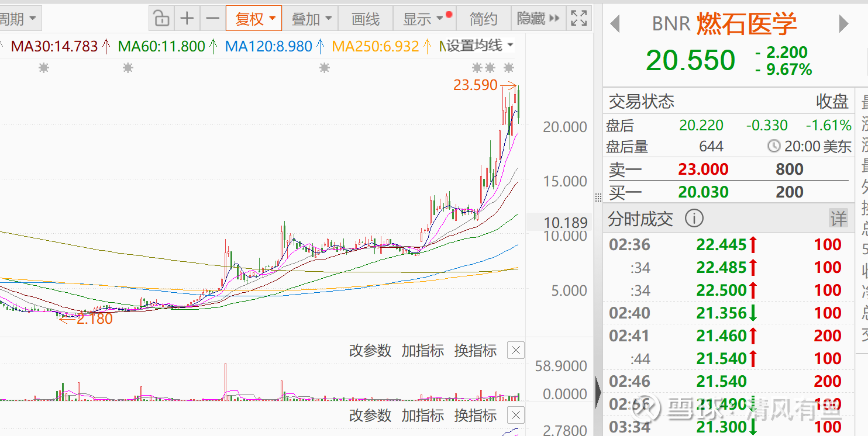868x436 pixels.
Task: Select the trade row at 22.500
Action: point(728,290)
